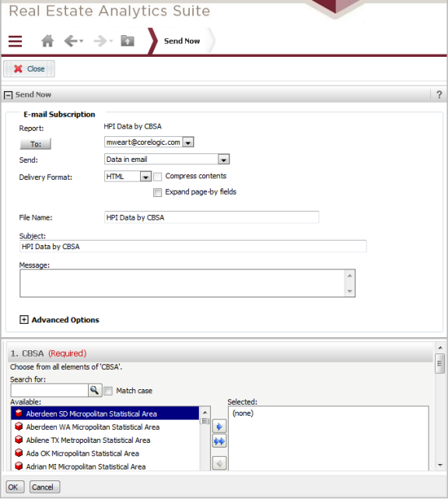Collapse the Send Now panel
Screen dimensions: 448x499
coord(8,95)
